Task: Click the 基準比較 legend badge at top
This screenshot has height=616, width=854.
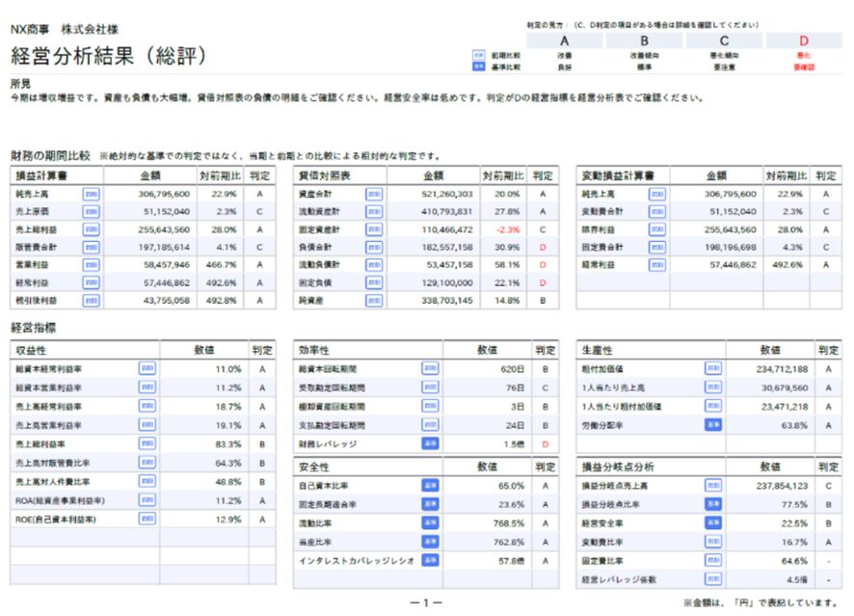Action: [x=478, y=67]
